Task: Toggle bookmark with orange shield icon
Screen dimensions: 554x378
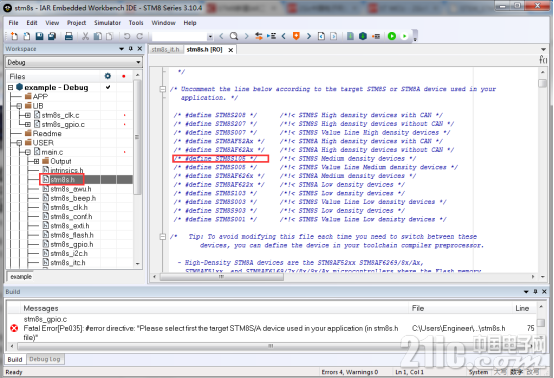Action: point(296,36)
